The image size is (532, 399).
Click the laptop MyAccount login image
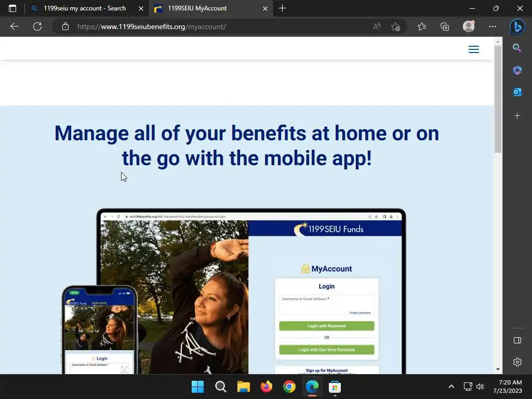[x=251, y=292]
